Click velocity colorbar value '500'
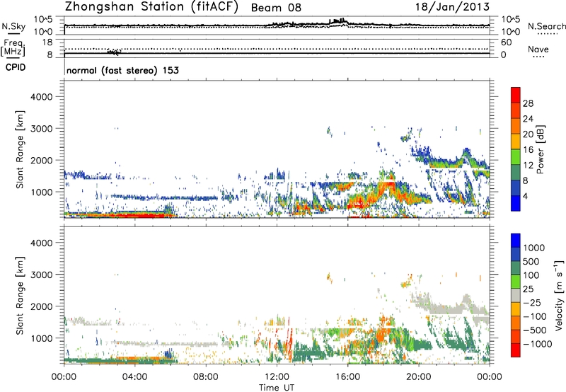 [x=531, y=261]
